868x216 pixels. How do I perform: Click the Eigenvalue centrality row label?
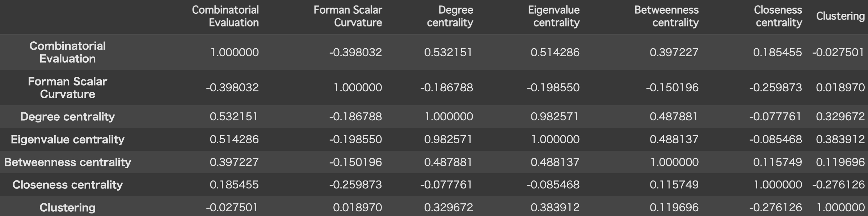(68, 140)
